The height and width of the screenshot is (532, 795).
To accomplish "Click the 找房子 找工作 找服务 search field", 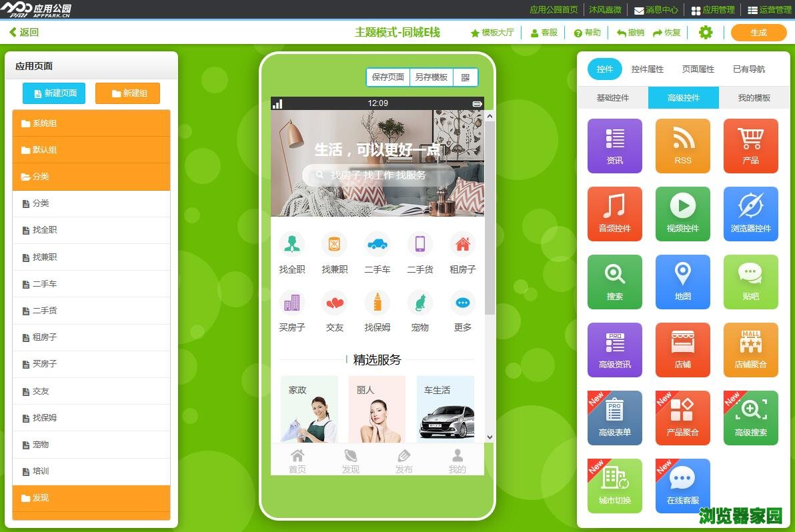I will point(378,175).
